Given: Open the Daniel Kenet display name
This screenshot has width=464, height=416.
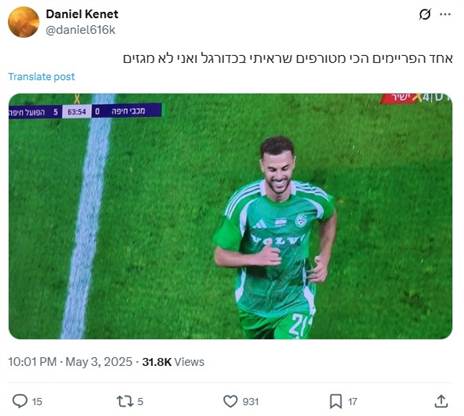Looking at the screenshot, I should tap(82, 14).
